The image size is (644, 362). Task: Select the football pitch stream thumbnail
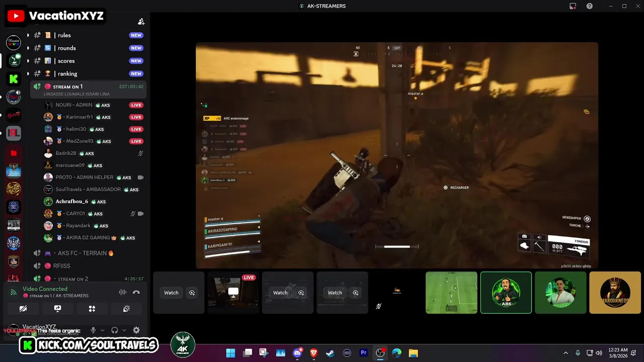451,293
